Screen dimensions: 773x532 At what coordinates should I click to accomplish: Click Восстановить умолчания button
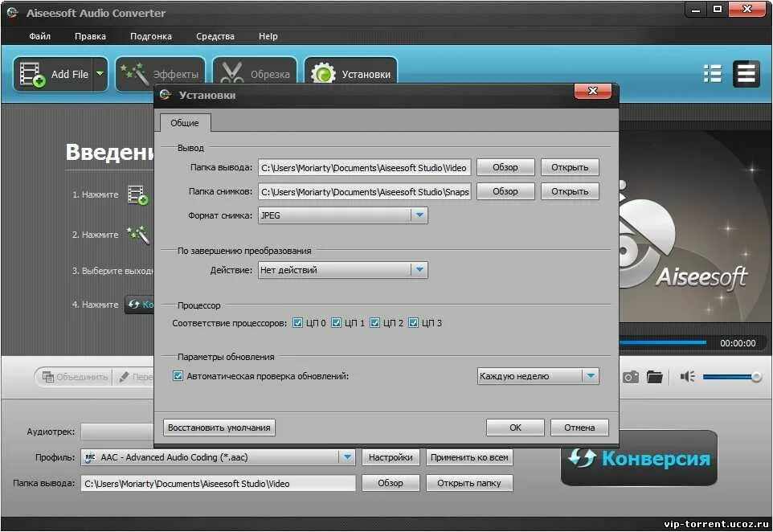coord(219,428)
